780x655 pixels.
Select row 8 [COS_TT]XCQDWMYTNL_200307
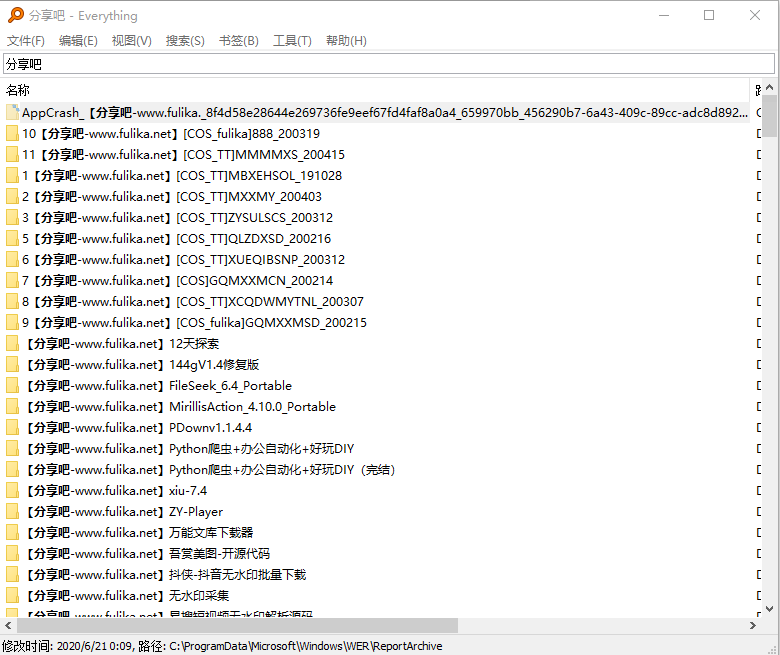193,301
